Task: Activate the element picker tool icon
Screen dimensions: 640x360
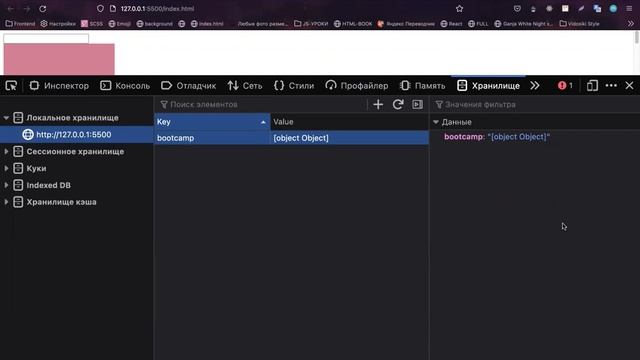Action: point(11,86)
